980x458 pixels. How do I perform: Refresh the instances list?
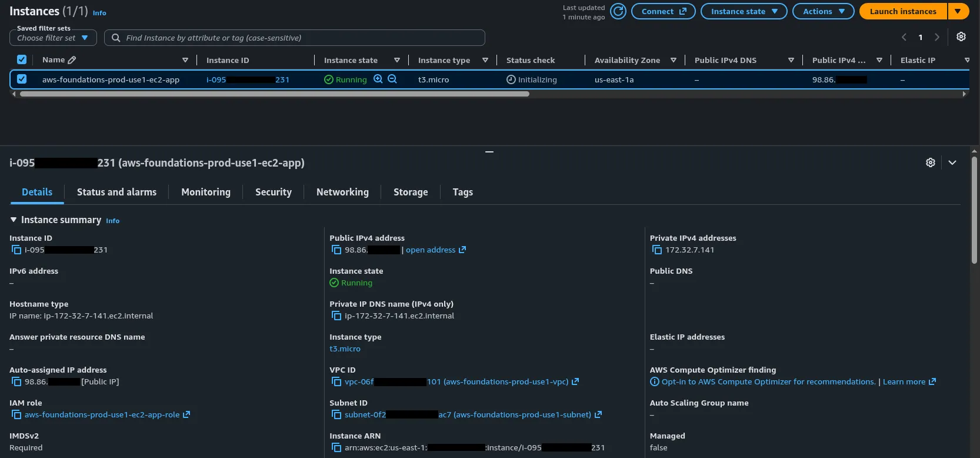pyautogui.click(x=618, y=11)
